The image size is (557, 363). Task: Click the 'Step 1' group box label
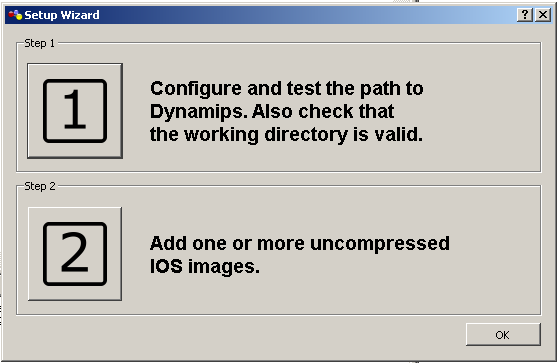(39, 43)
